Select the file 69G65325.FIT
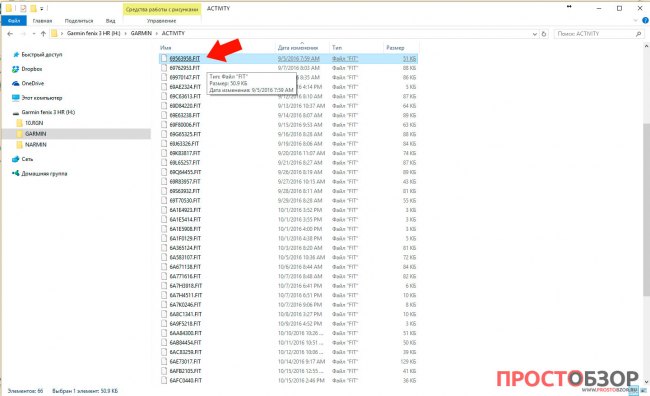 click(185, 134)
